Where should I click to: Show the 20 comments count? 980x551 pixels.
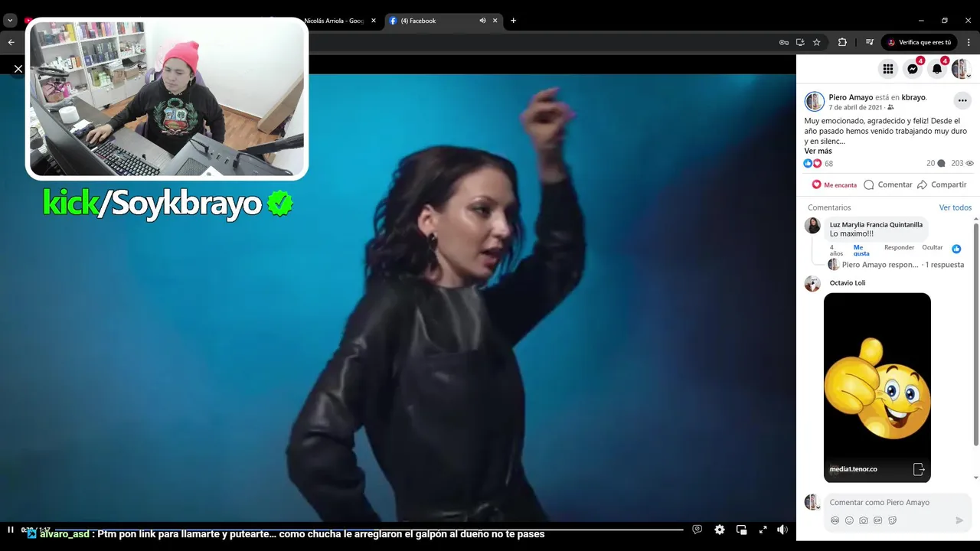pos(936,164)
